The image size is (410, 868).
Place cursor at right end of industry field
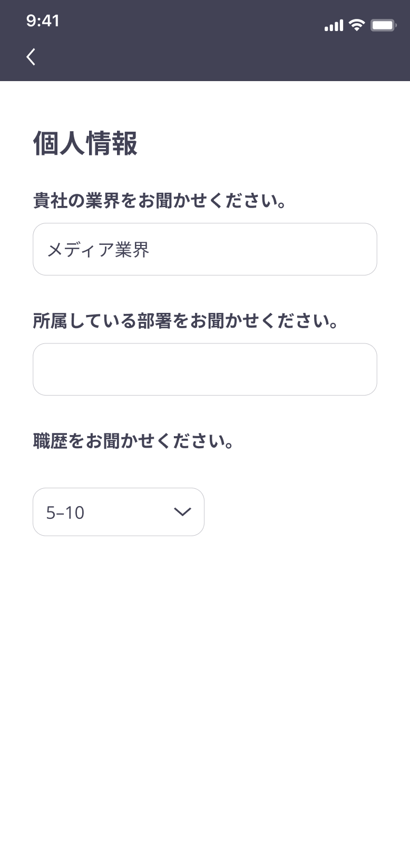(364, 249)
